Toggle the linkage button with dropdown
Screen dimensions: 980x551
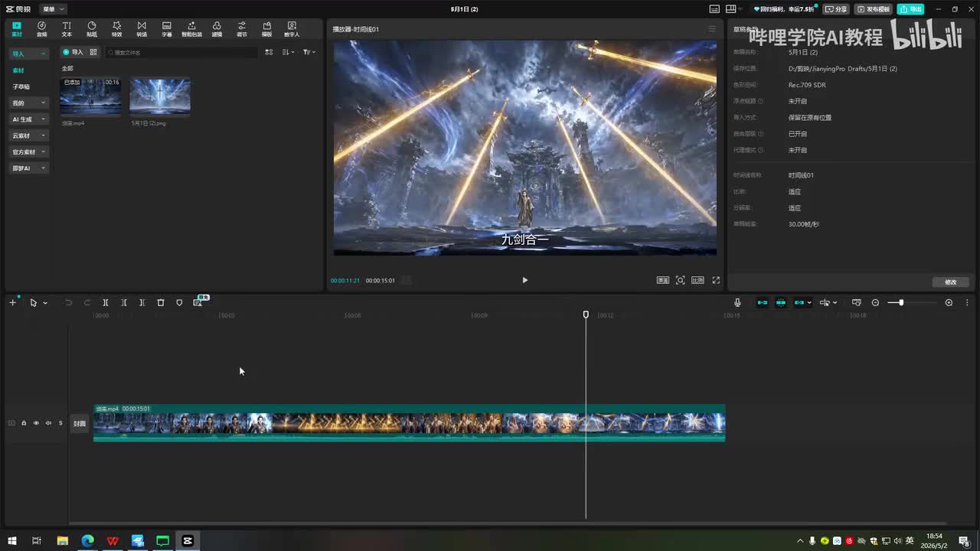coord(802,303)
